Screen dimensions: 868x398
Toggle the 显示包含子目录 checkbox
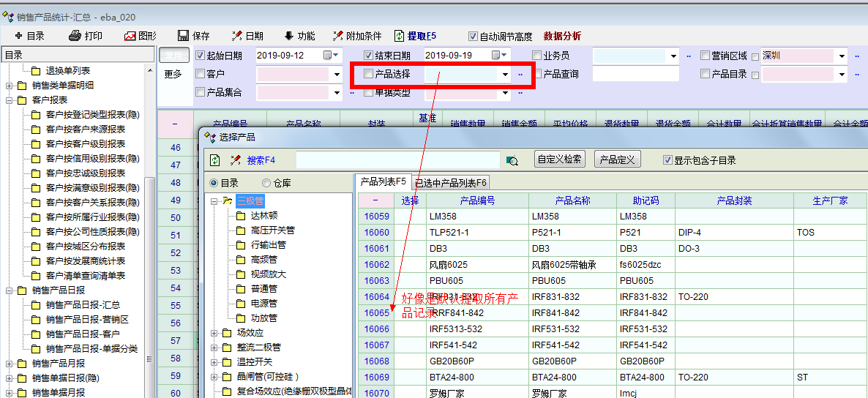click(667, 160)
